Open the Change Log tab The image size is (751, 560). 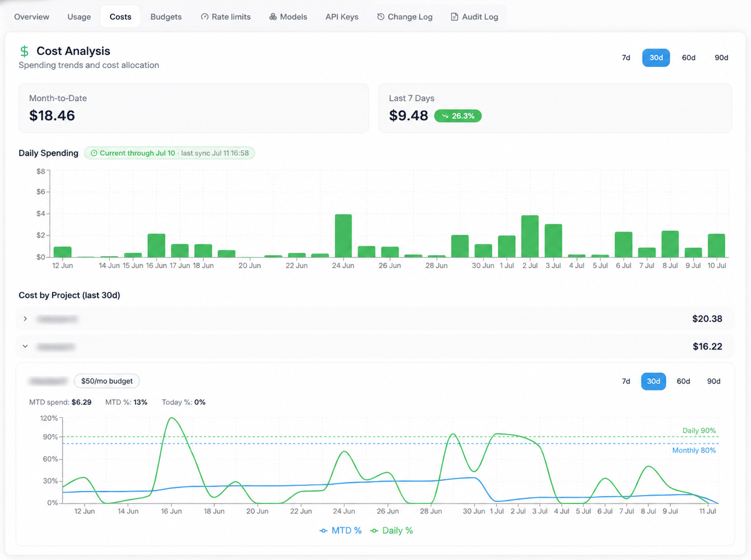[x=405, y=17]
